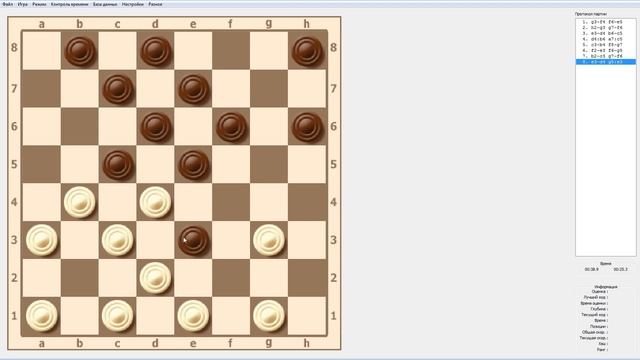Select the dark checker on b8
The width and height of the screenshot is (640, 360).
[x=80, y=51]
